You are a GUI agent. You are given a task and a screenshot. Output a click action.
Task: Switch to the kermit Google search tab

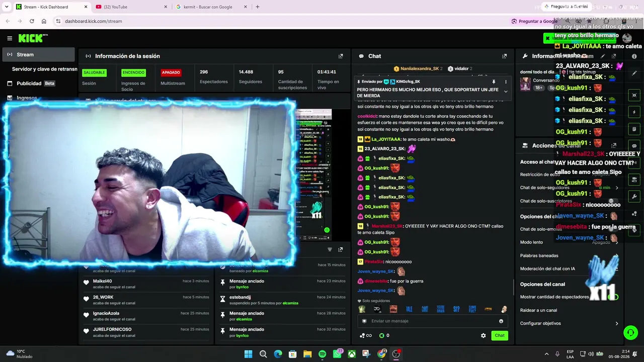[x=211, y=7]
